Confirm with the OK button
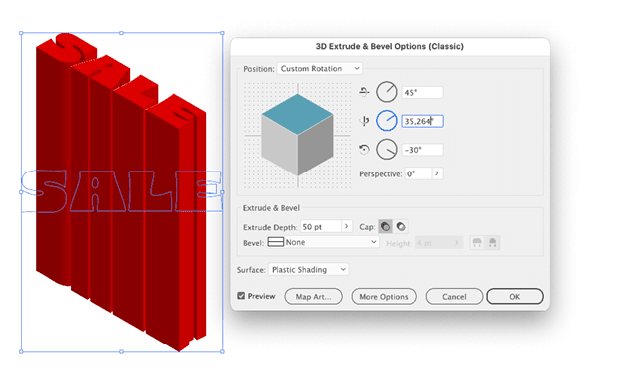This screenshot has height=386, width=625. pyautogui.click(x=515, y=297)
